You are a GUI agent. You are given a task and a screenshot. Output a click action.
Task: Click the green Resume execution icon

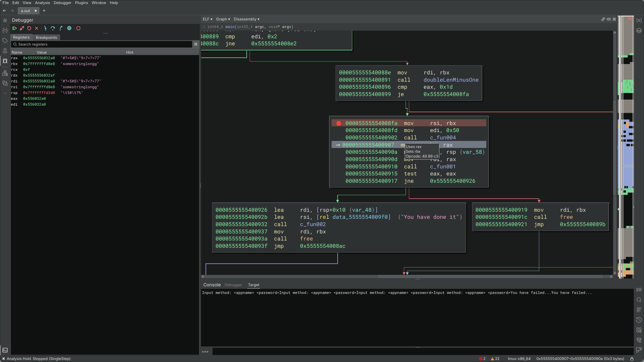point(15,28)
